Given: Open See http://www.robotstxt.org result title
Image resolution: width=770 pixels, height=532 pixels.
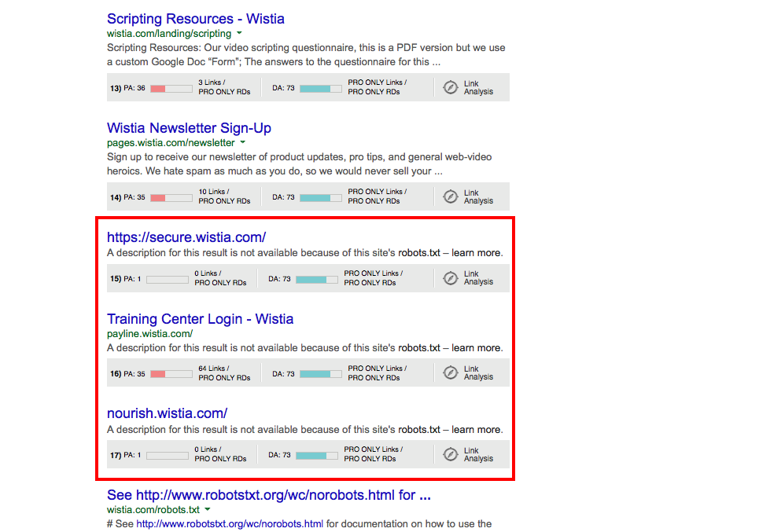Looking at the screenshot, I should [x=269, y=495].
